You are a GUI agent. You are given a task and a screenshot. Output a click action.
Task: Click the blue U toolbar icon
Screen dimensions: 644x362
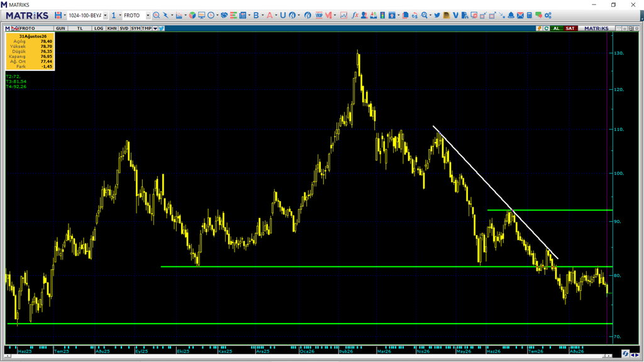(282, 15)
